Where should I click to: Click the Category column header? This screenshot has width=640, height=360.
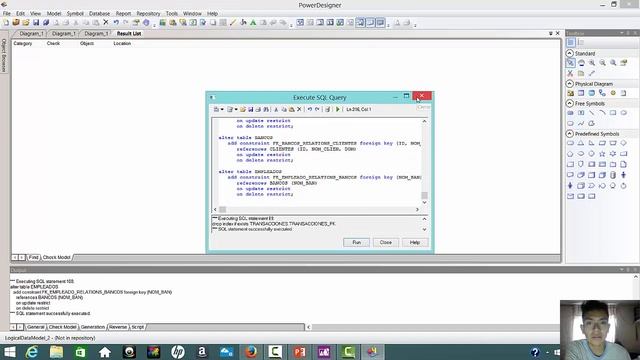[23, 43]
